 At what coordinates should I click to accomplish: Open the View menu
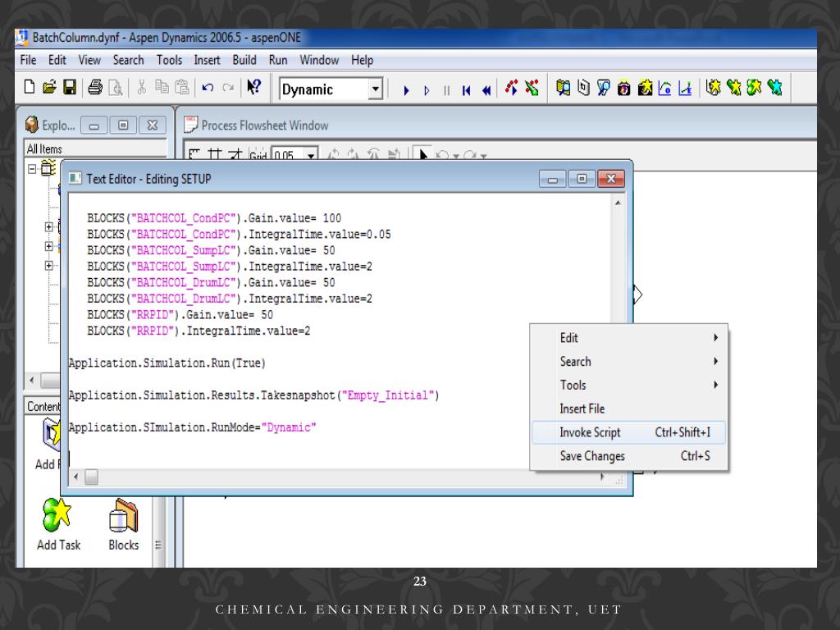pyautogui.click(x=89, y=60)
